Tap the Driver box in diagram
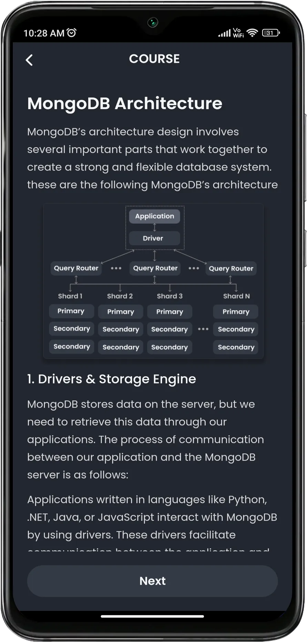This screenshot has height=644, width=307. click(x=154, y=238)
